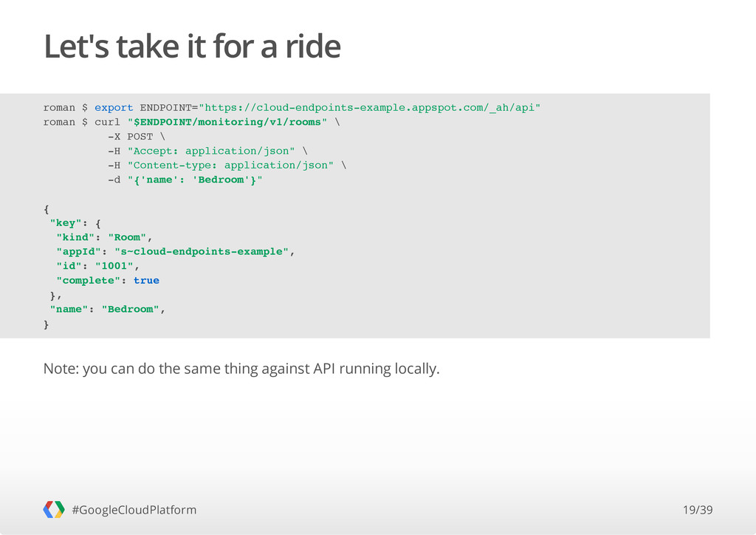756x535 pixels.
Task: Click the $ENDPOINT/monitoring/v1/rooms string
Action: [x=227, y=122]
